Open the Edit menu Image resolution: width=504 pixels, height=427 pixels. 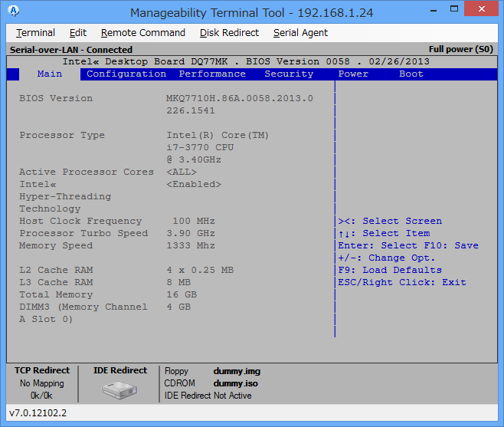click(77, 33)
